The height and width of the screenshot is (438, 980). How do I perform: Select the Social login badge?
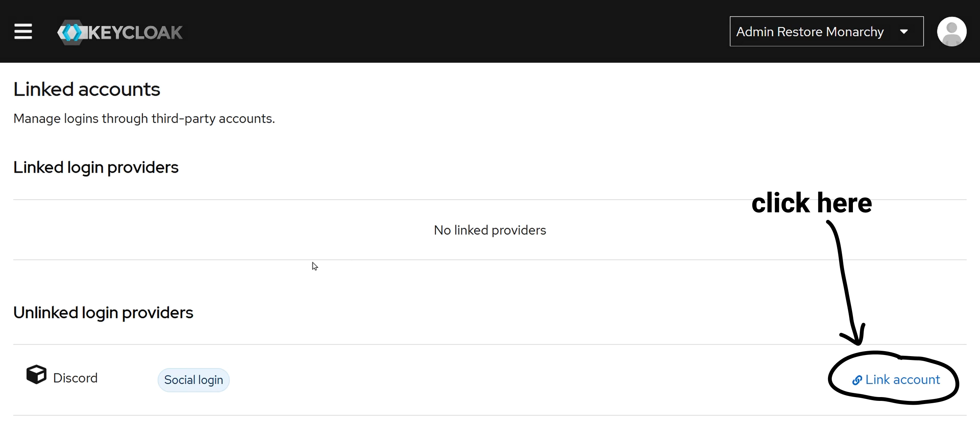(x=193, y=380)
